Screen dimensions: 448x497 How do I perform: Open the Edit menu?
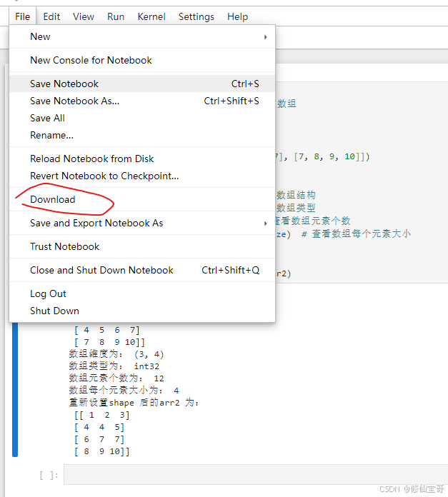[51, 16]
